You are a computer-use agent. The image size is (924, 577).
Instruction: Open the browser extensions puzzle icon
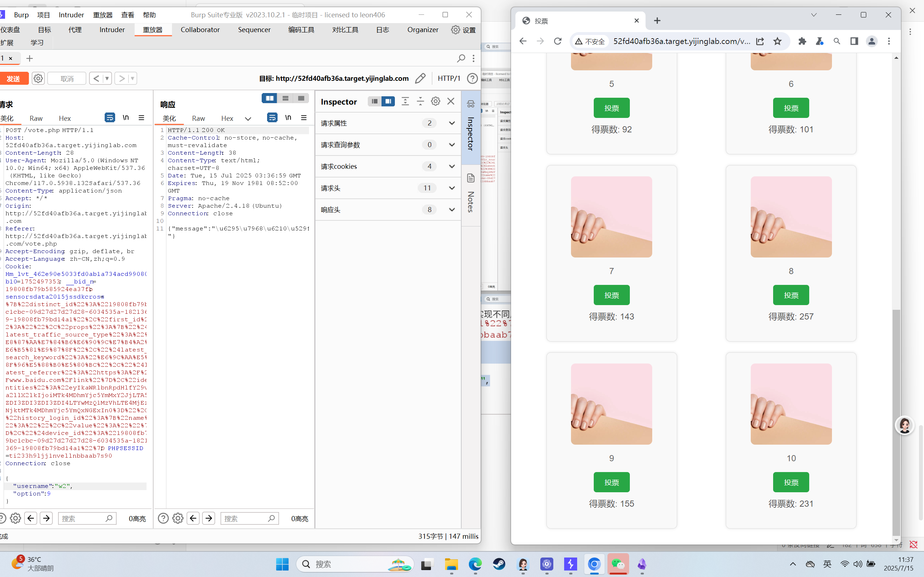802,41
